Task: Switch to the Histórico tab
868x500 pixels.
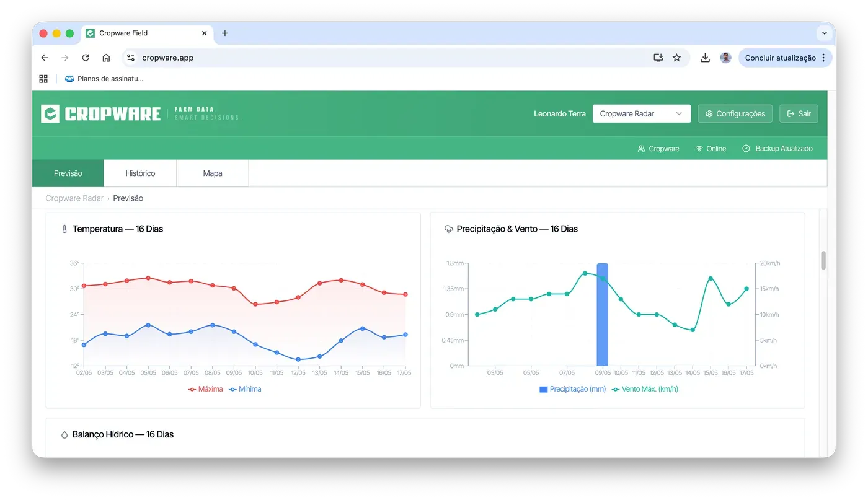Action: click(140, 173)
